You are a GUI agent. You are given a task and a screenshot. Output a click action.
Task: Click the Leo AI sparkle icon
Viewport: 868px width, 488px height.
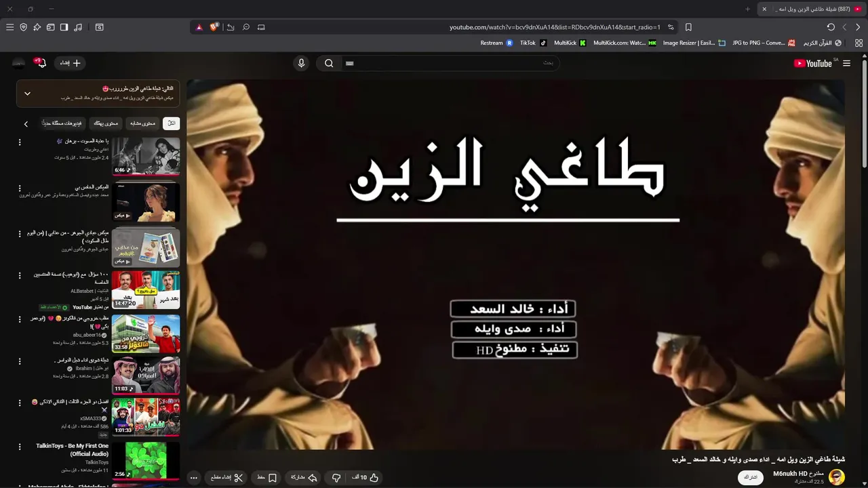click(x=37, y=27)
